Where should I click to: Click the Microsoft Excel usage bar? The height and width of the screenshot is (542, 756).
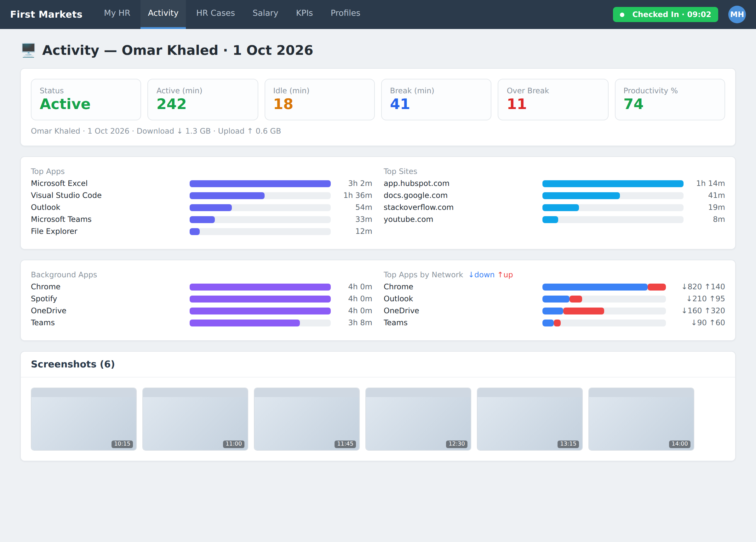260,183
